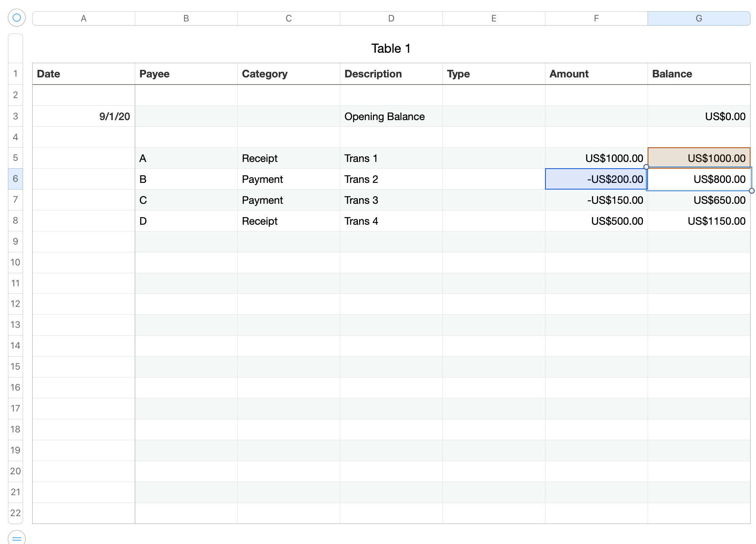Select the Type header cell
The height and width of the screenshot is (544, 756).
pyautogui.click(x=494, y=74)
